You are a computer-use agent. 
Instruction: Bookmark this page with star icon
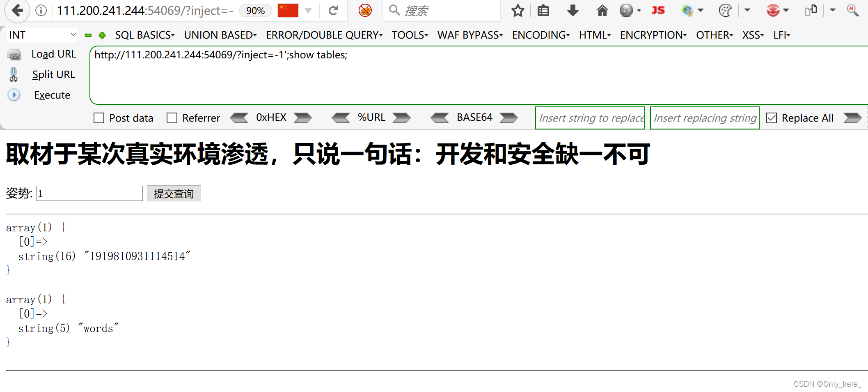(x=518, y=10)
